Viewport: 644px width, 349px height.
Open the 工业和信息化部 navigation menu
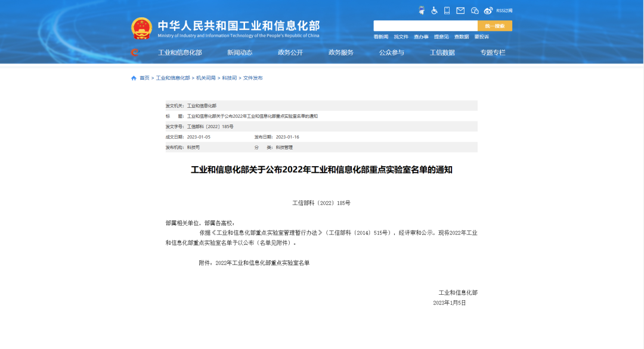(x=180, y=52)
